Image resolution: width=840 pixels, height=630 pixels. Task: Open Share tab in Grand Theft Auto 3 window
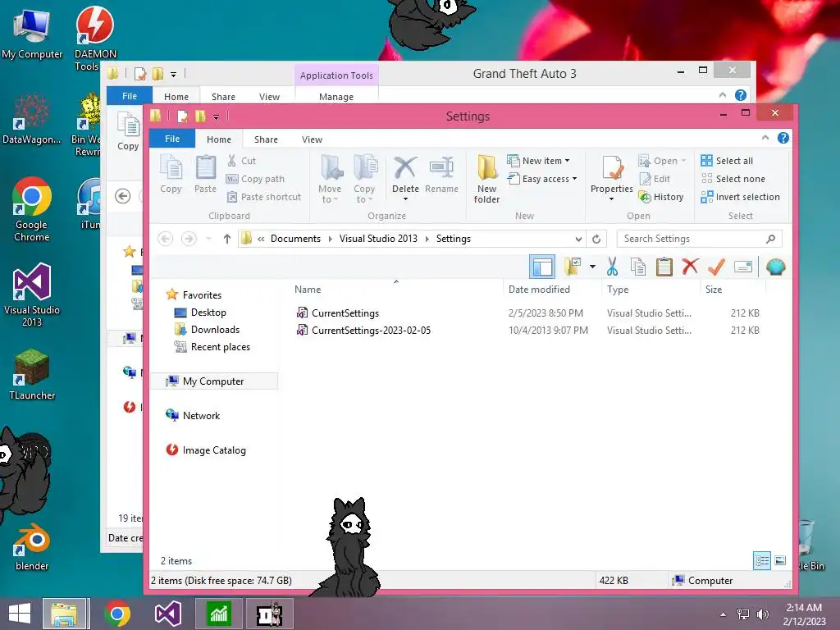[223, 97]
